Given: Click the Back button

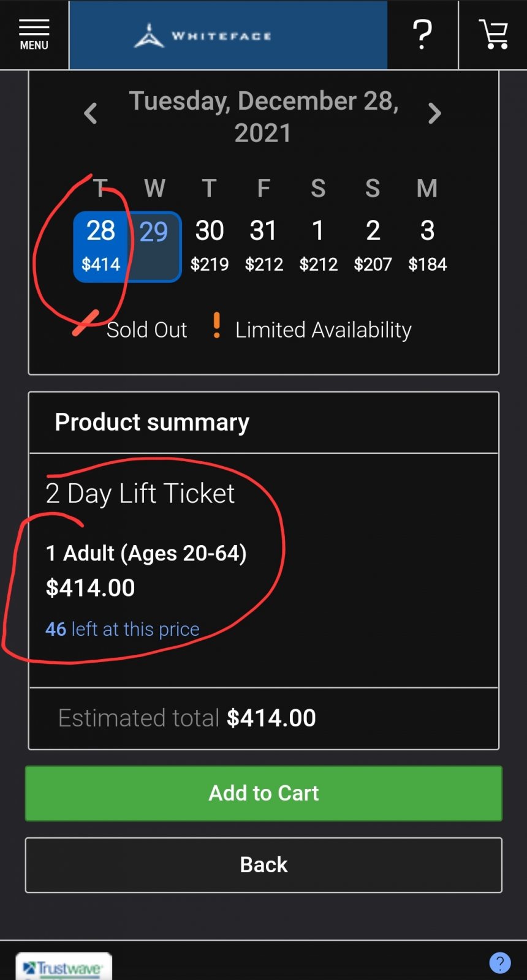Looking at the screenshot, I should click(x=263, y=865).
